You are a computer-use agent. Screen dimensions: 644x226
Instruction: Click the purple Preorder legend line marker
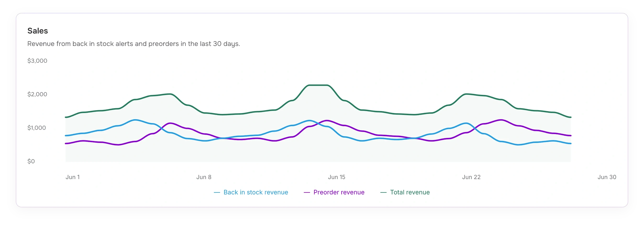tap(307, 192)
